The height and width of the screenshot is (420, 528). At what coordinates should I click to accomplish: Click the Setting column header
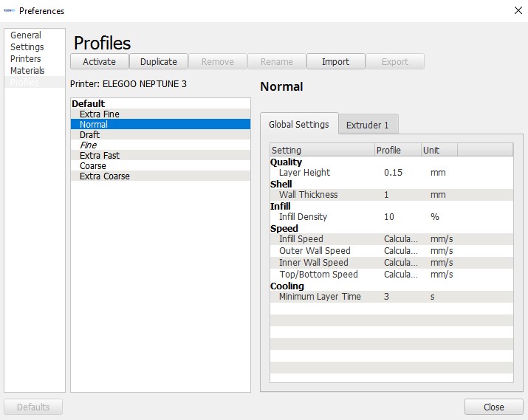[x=322, y=150]
